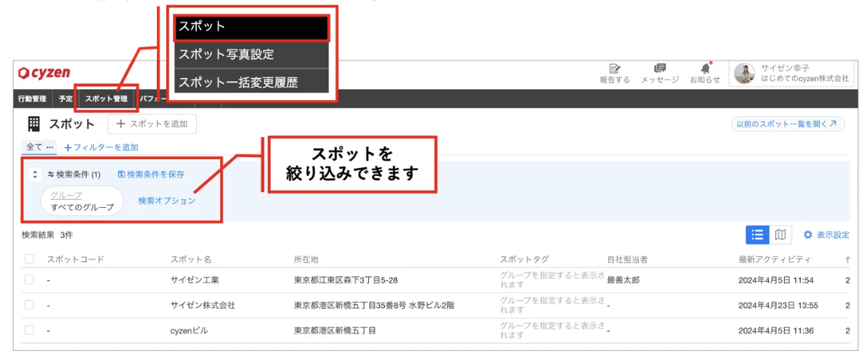Open the スポット管理 menu
Screen dimensions: 868x359
coord(106,99)
